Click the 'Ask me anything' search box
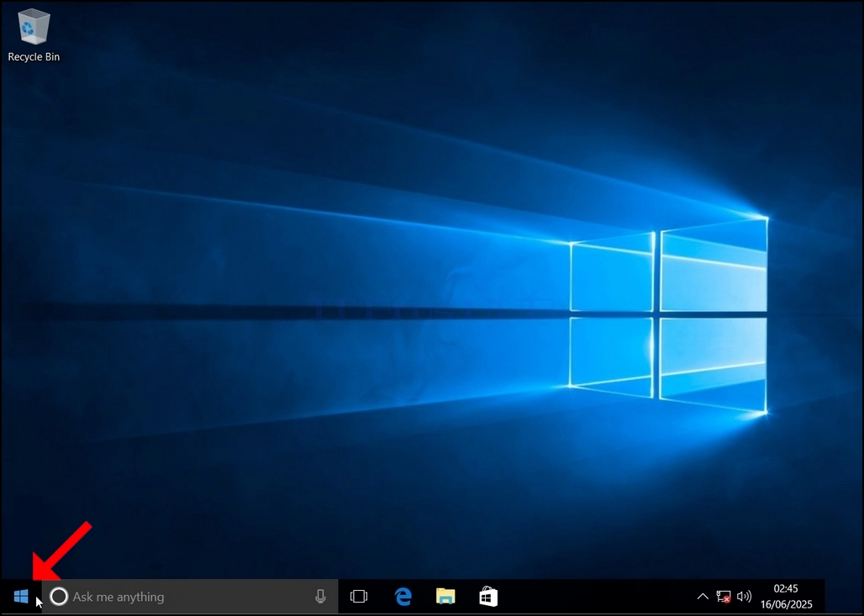 click(x=190, y=597)
